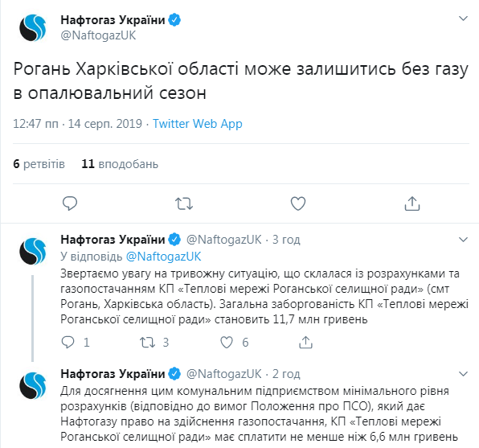Viewport: 479px width, 448px height.
Task: Reply to the main Рогань tweet
Action: (70, 203)
